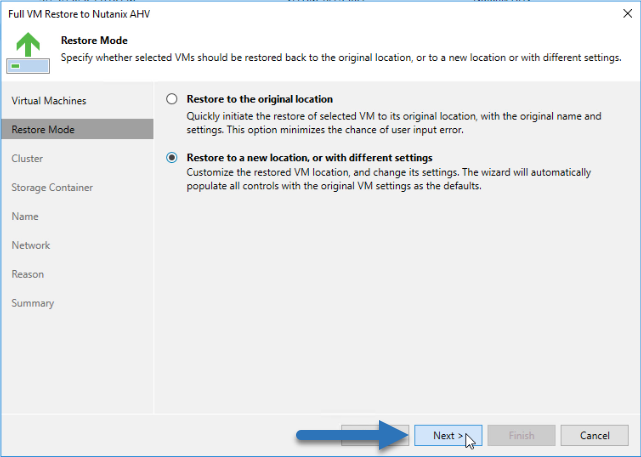
Task: Open the Storage Container step
Action: tap(52, 187)
